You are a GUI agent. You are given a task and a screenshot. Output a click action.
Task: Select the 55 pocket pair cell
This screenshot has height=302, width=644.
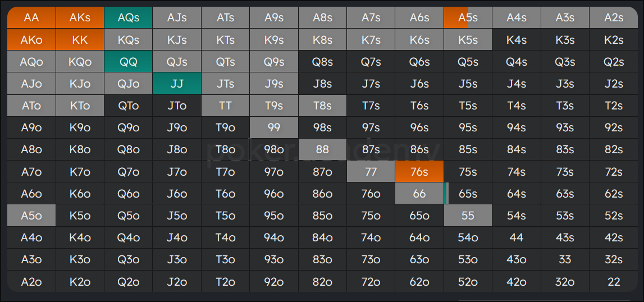click(468, 216)
